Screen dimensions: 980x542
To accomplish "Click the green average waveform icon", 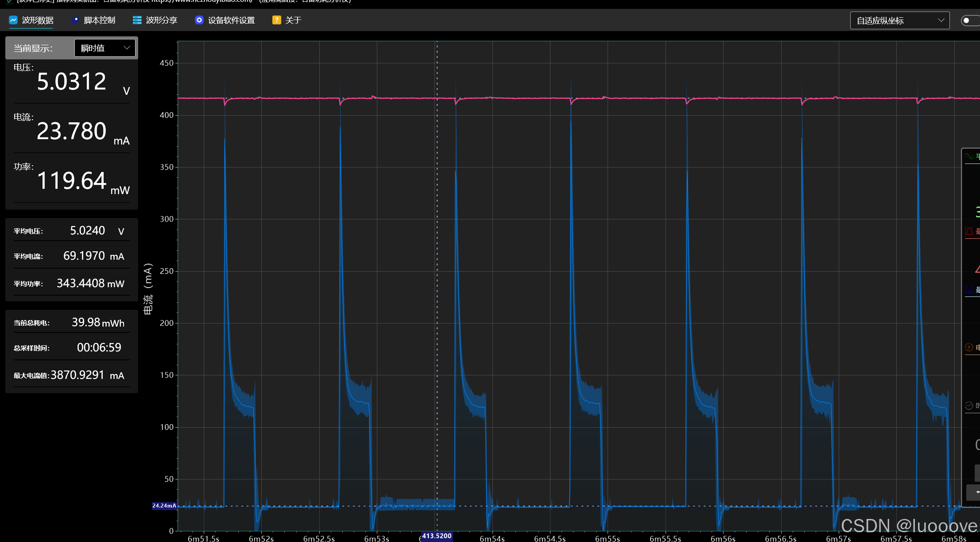I will tap(969, 156).
